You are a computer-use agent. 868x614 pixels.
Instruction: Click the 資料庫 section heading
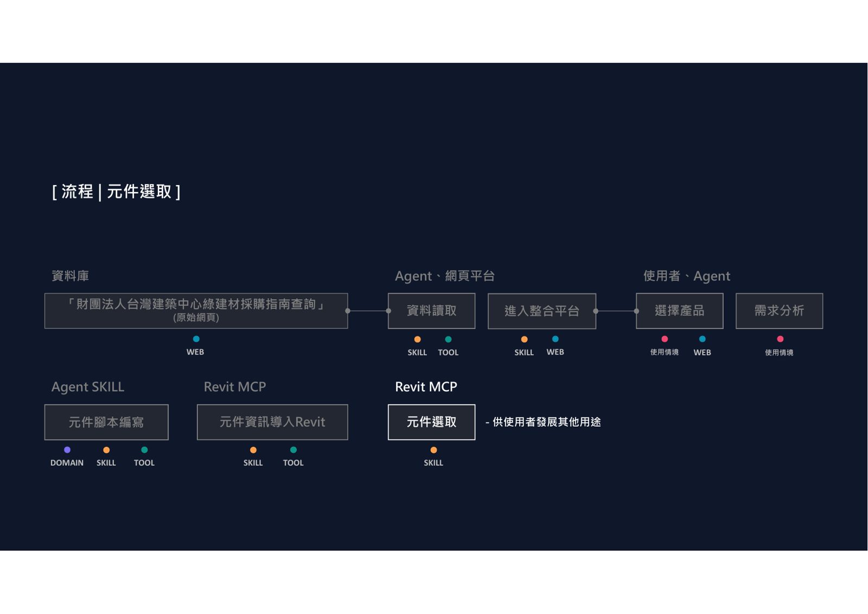coord(70,276)
